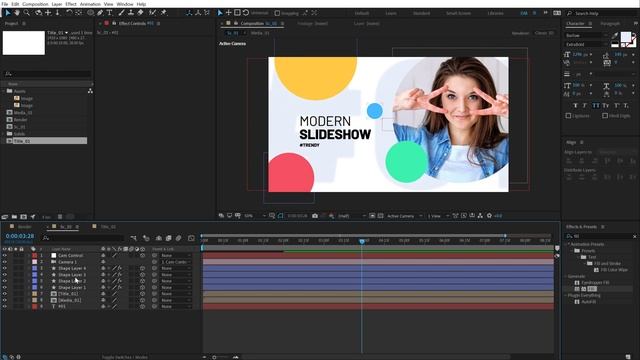Viewport: 640px width, 360px height.
Task: Click Toggle Switches / Modes button
Action: (124, 357)
